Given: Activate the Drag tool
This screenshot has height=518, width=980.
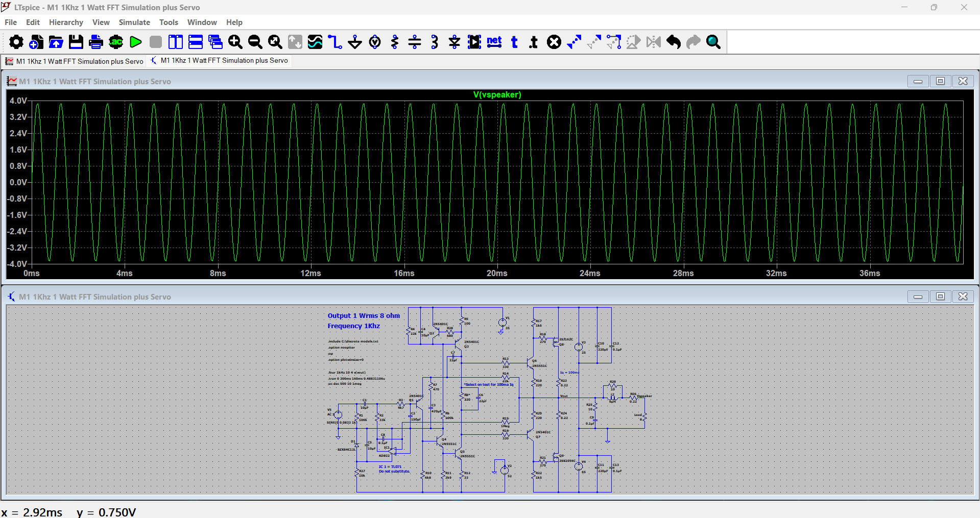Looking at the screenshot, I should click(614, 42).
